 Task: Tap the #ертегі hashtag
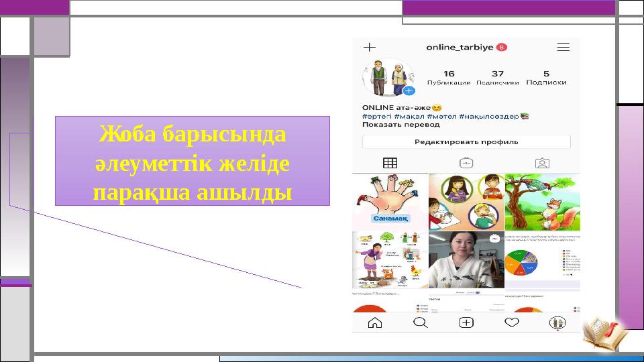tap(376, 116)
